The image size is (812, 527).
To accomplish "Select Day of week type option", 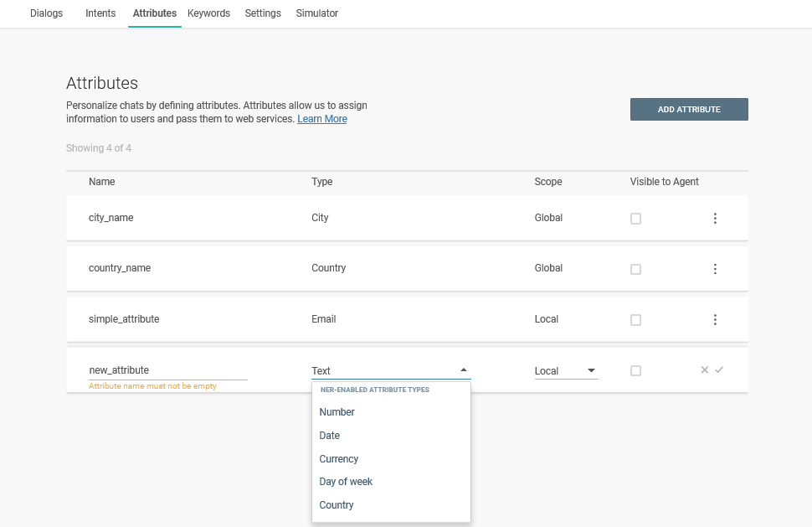I will (346, 482).
